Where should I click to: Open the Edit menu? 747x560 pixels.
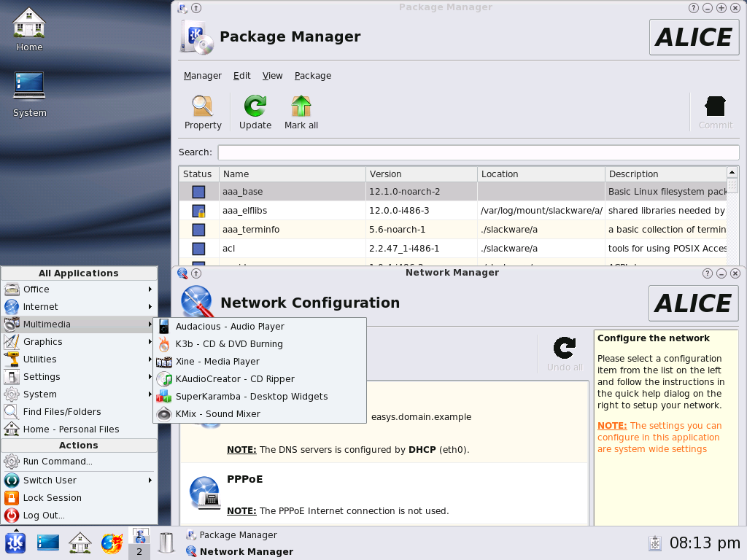(x=242, y=76)
